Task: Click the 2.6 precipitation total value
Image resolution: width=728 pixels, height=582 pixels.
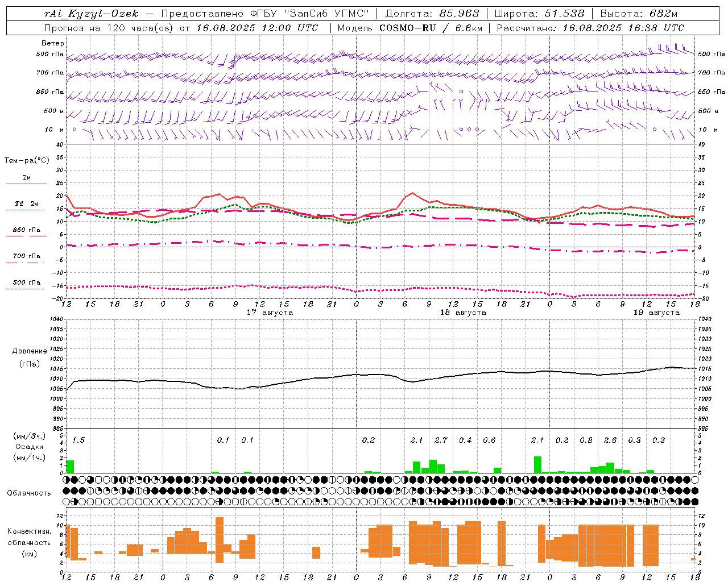Action: pos(610,440)
